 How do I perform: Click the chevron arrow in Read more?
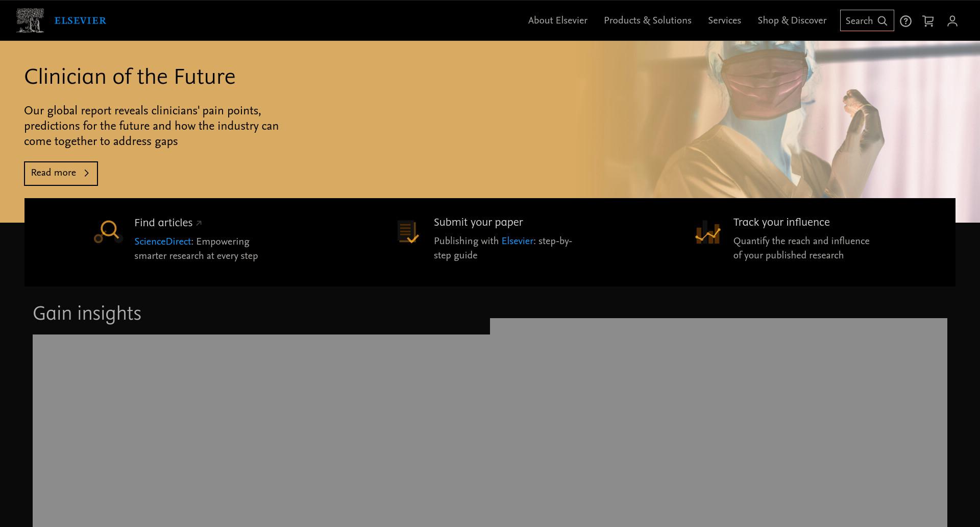(x=87, y=173)
